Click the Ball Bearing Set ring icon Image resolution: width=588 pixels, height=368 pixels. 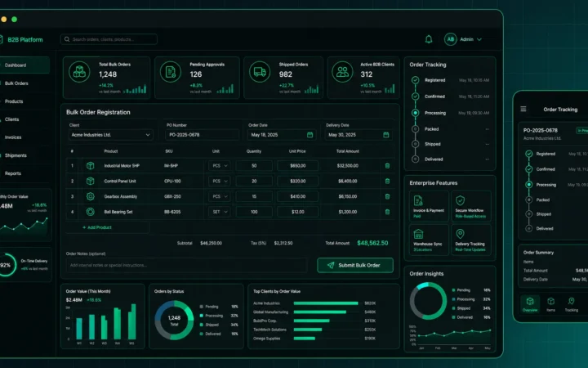(x=90, y=212)
